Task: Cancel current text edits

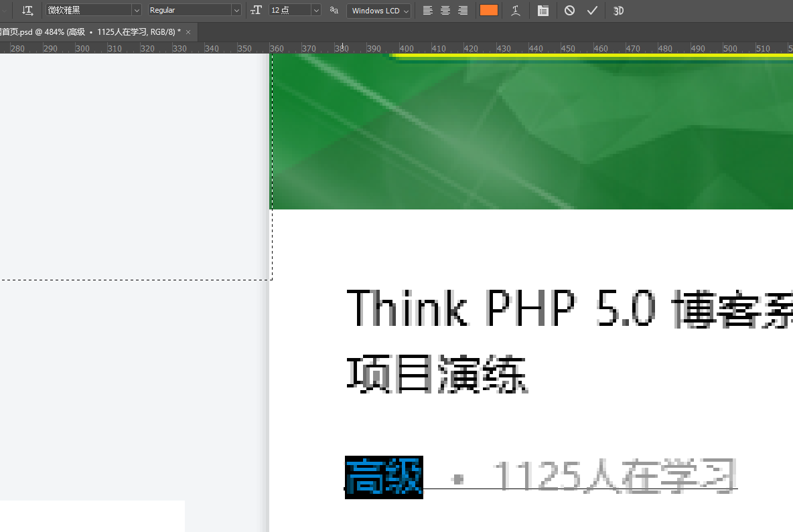Action: point(569,11)
